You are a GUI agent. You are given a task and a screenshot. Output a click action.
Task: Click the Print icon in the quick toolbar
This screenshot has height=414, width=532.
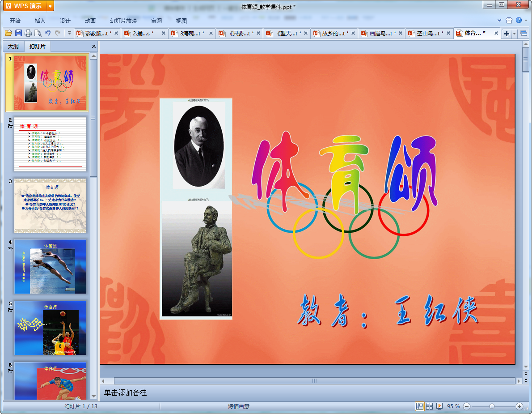click(28, 33)
